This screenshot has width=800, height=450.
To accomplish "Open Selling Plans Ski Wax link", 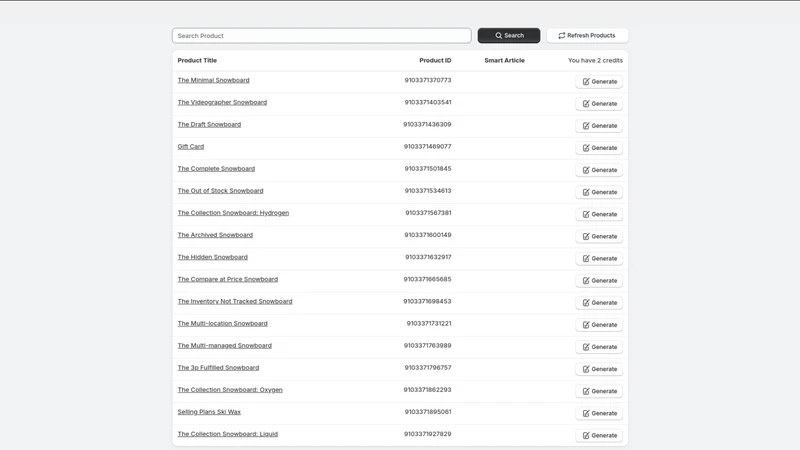I will coord(209,412).
